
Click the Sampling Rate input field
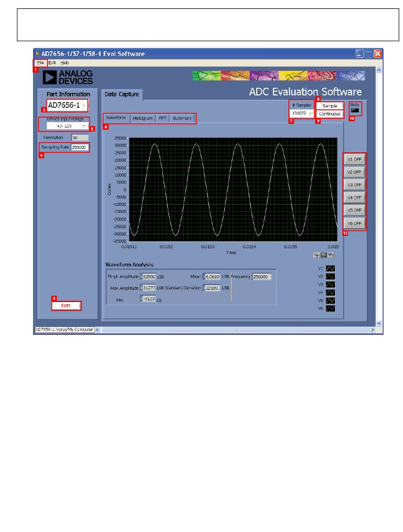pyautogui.click(x=80, y=147)
